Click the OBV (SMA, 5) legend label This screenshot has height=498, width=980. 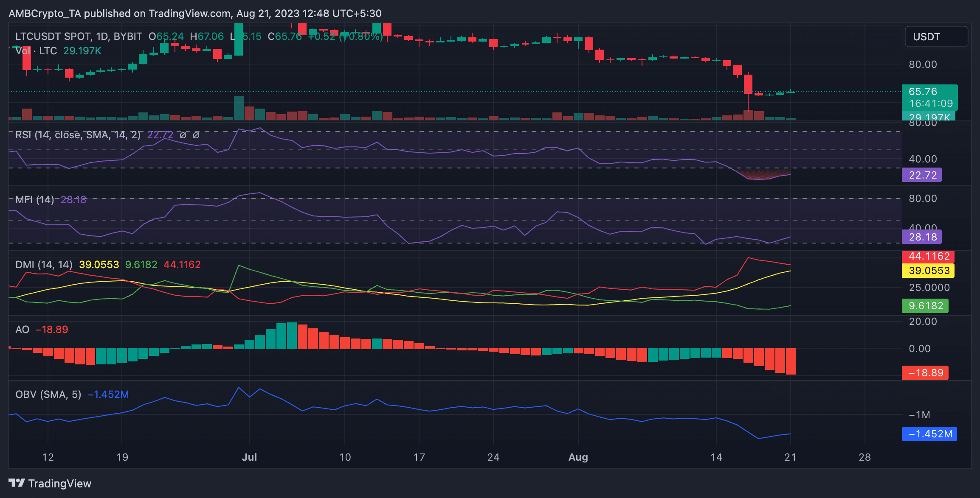coord(48,394)
